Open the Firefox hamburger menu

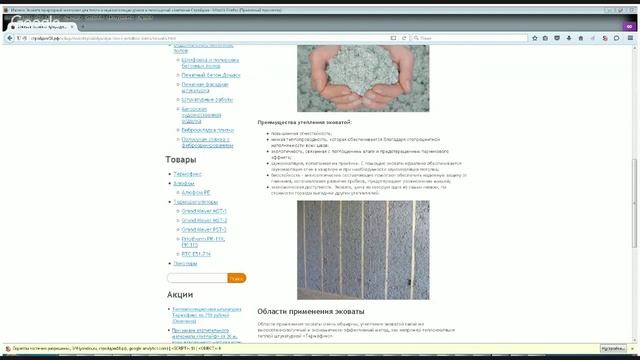pyautogui.click(x=630, y=38)
